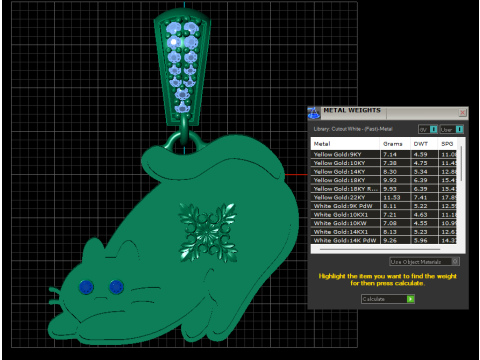This screenshot has width=480, height=360.
Task: Sort by the Grams column header
Action: [395, 144]
